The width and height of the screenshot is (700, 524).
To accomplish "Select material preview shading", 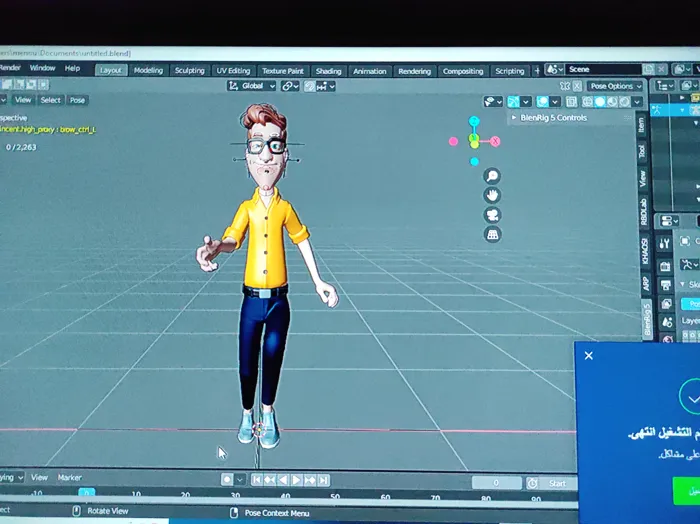I will point(612,102).
